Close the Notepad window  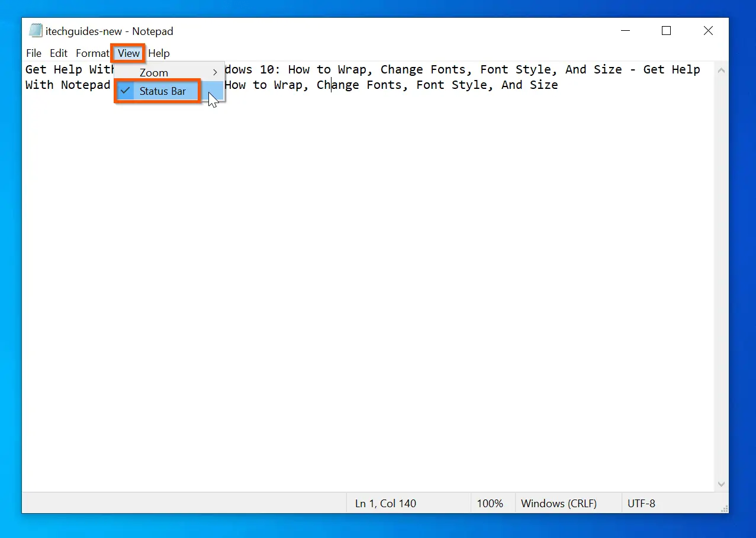pyautogui.click(x=708, y=31)
